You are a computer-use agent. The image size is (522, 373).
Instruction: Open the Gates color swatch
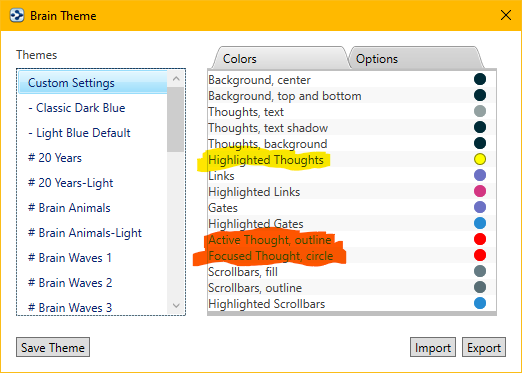[x=480, y=207]
